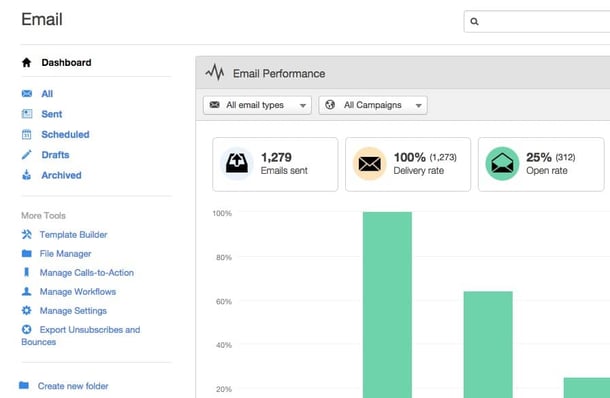The height and width of the screenshot is (398, 610).
Task: Open the File Manager link
Action: coord(65,254)
